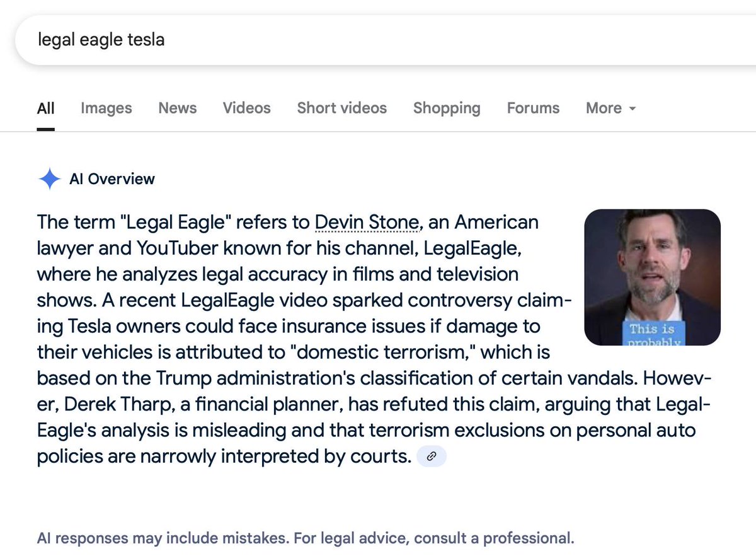Click the blue AI Overview sparkle icon

(49, 179)
